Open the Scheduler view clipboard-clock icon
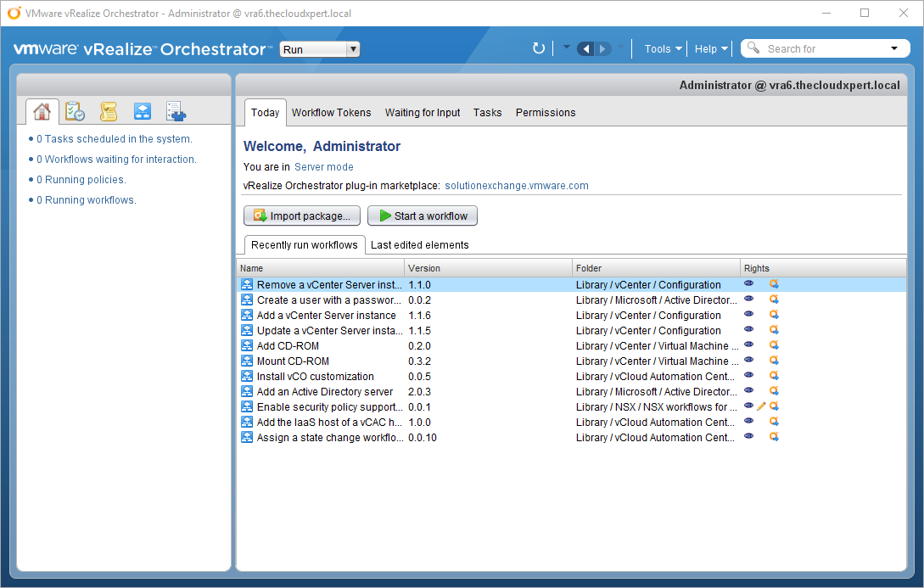 75,111
